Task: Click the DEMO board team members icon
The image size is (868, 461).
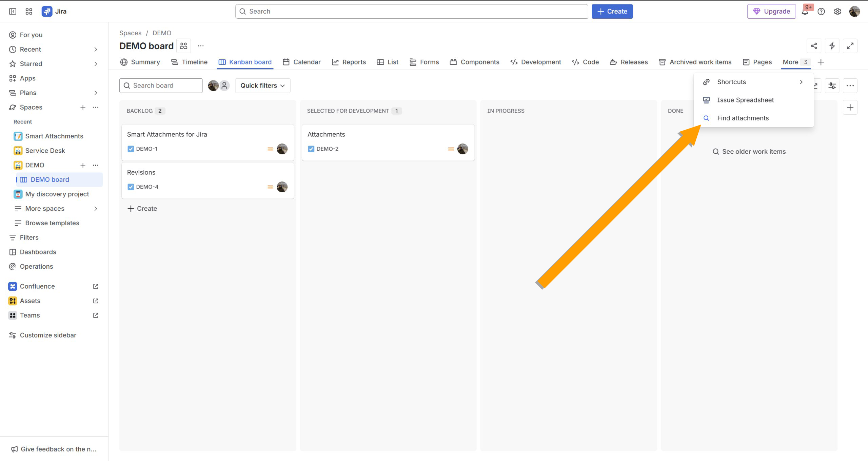Action: tap(184, 46)
